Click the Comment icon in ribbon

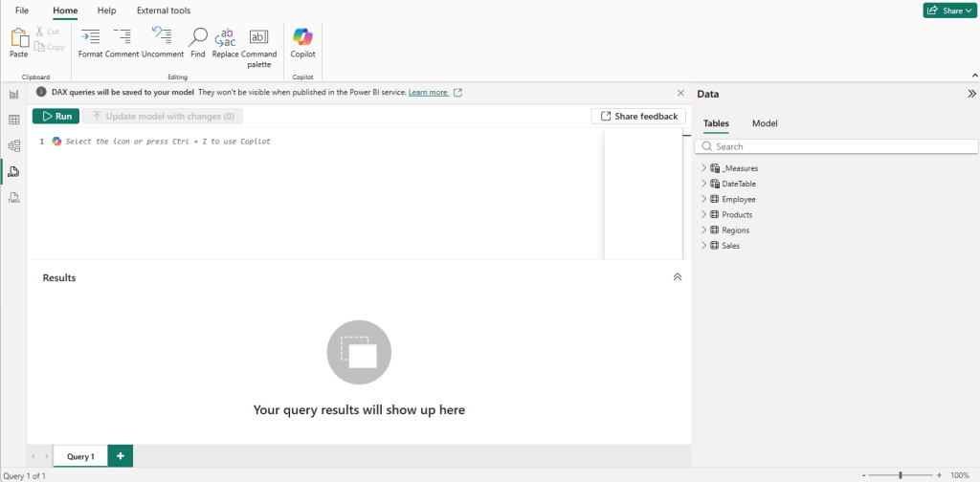coord(122,42)
